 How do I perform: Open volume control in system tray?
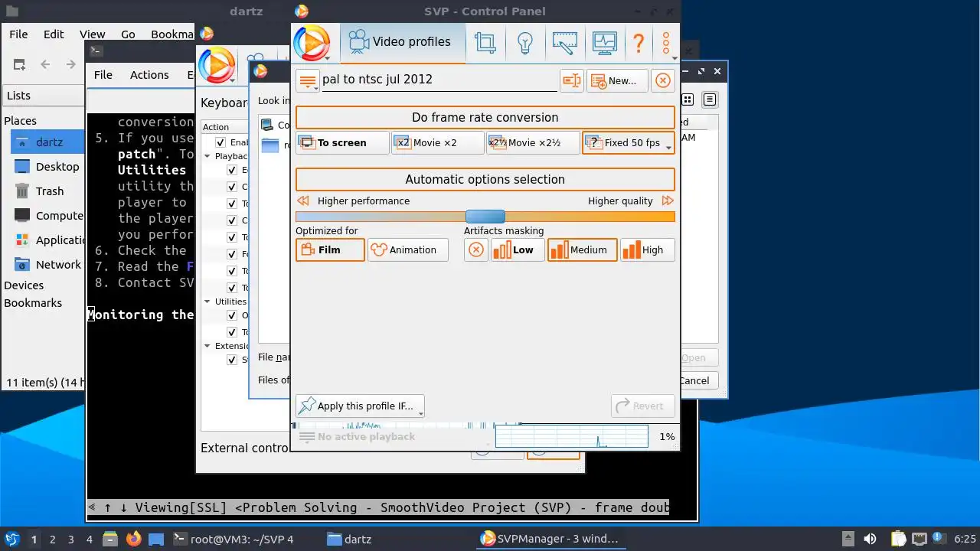870,539
